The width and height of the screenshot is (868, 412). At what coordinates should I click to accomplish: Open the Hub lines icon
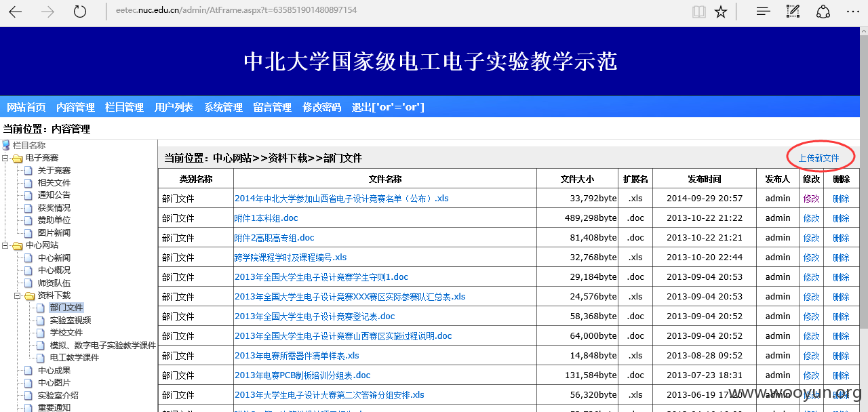tap(764, 12)
